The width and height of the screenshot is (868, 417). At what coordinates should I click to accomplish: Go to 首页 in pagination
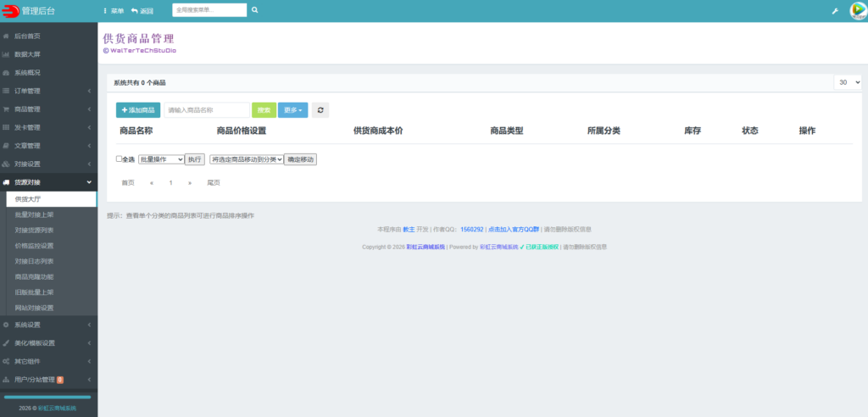tap(128, 183)
